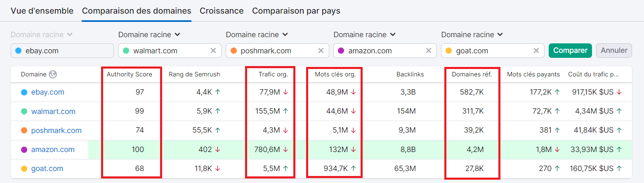Screen dimensions: 644x183
Task: Expand Domaine racine dropdown above poshmark.com
Action: click(x=257, y=35)
